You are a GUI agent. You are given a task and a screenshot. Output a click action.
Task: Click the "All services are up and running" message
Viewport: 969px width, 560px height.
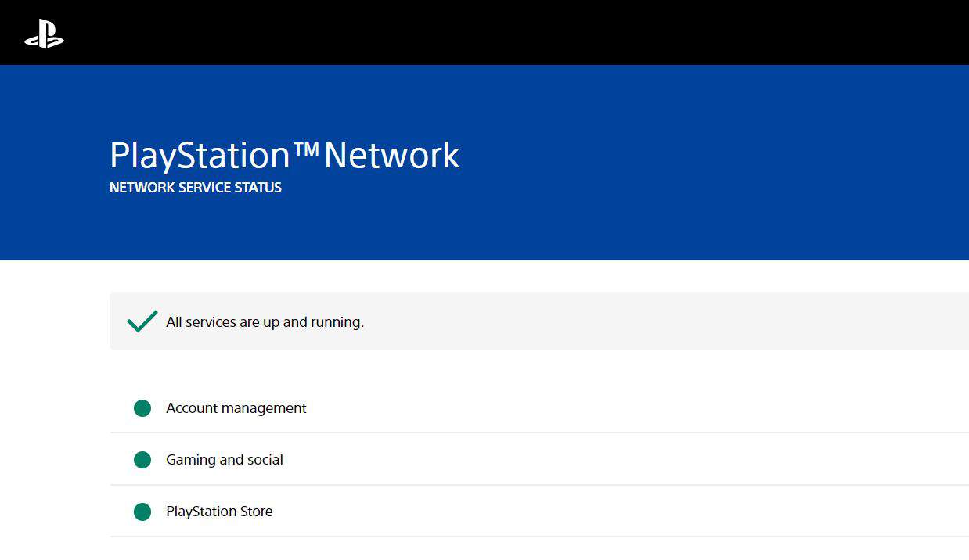(265, 322)
